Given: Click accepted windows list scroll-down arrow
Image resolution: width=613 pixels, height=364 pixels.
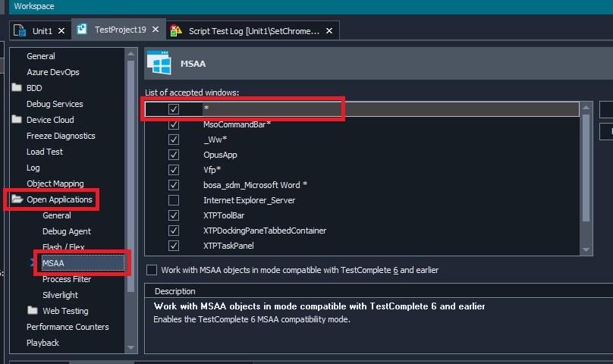Looking at the screenshot, I should (586, 249).
